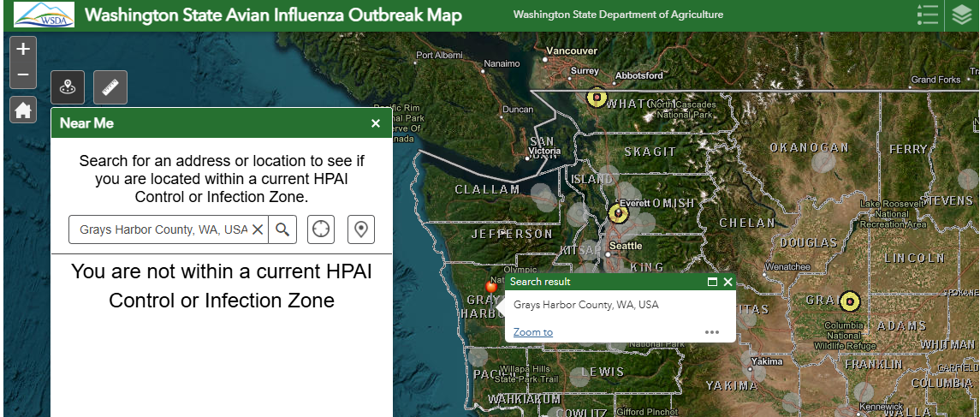This screenshot has width=980, height=417.
Task: Focus the address search input field
Action: coord(163,229)
